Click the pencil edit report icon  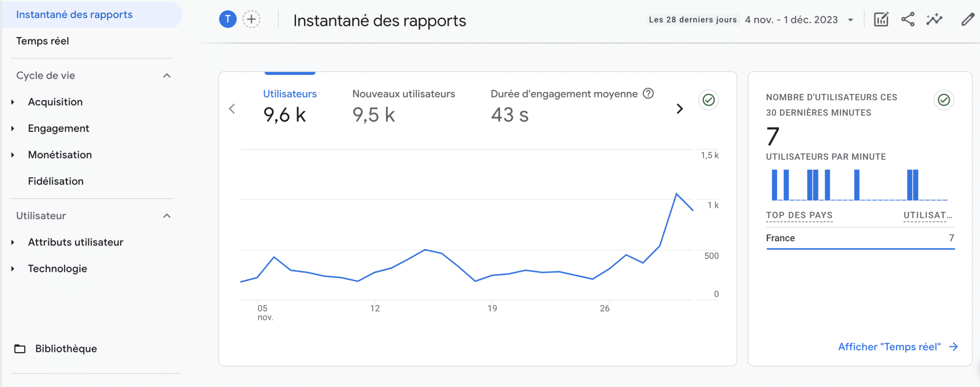[968, 19]
